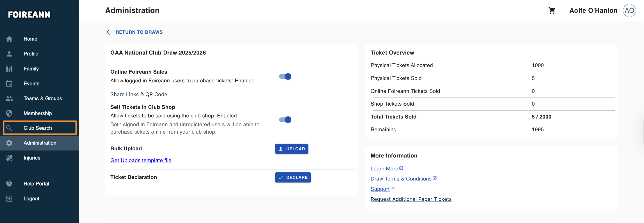Go back via Return to Draws chevron
This screenshot has height=223, width=644.
click(108, 32)
